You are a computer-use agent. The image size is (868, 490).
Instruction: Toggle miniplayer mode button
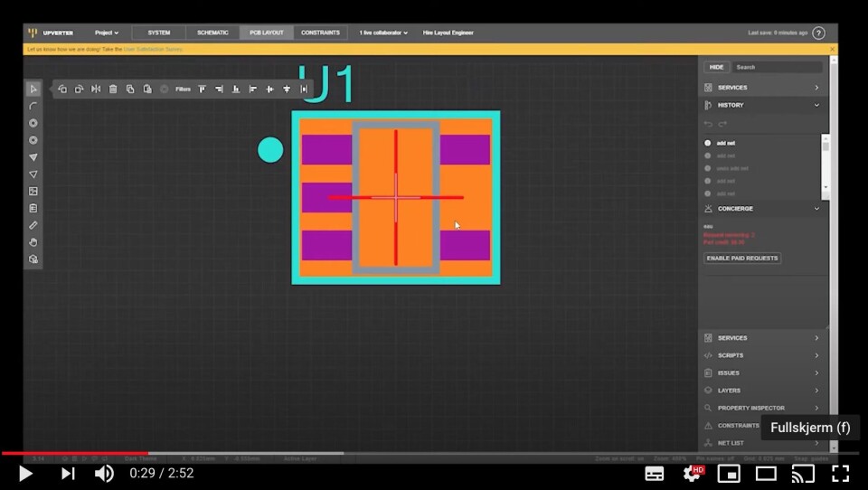(x=729, y=474)
